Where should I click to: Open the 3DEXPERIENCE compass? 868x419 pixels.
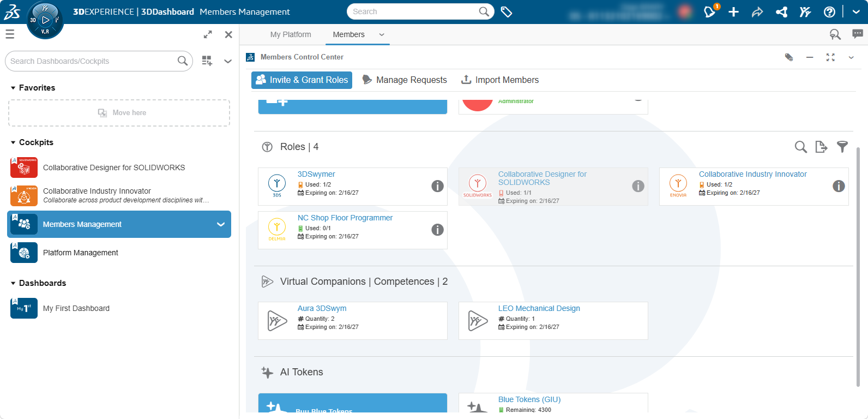pos(45,20)
